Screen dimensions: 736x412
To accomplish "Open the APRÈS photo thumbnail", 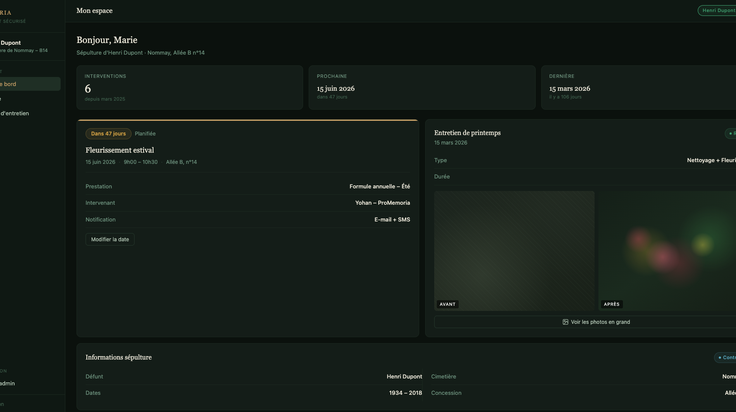I will click(x=667, y=251).
